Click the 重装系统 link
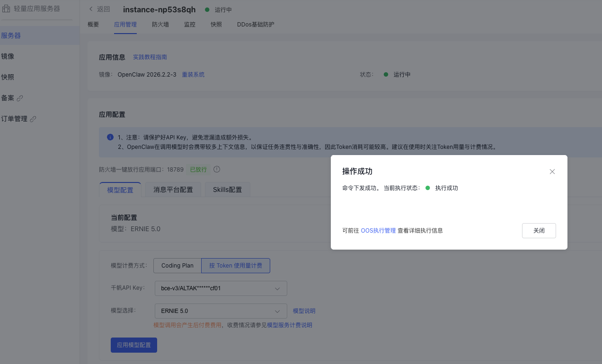 click(193, 75)
